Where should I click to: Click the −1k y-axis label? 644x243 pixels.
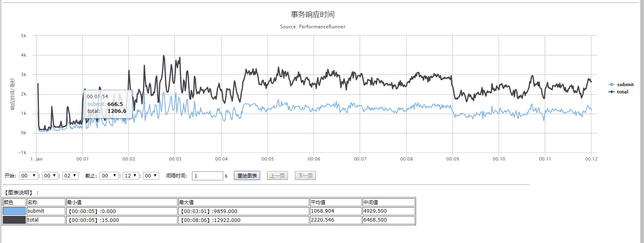(x=22, y=152)
